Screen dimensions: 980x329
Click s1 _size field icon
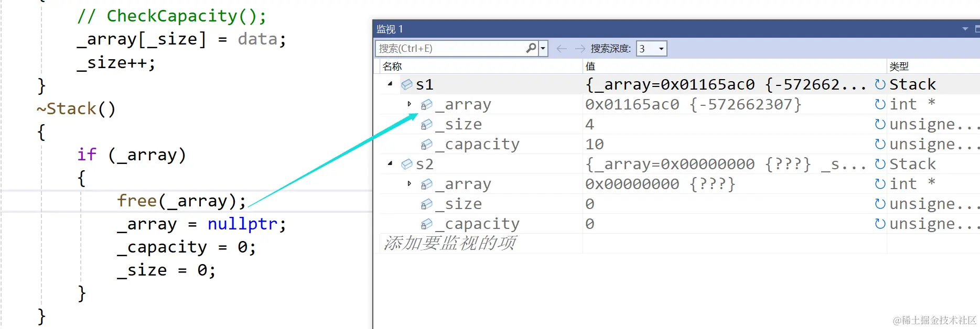(427, 124)
